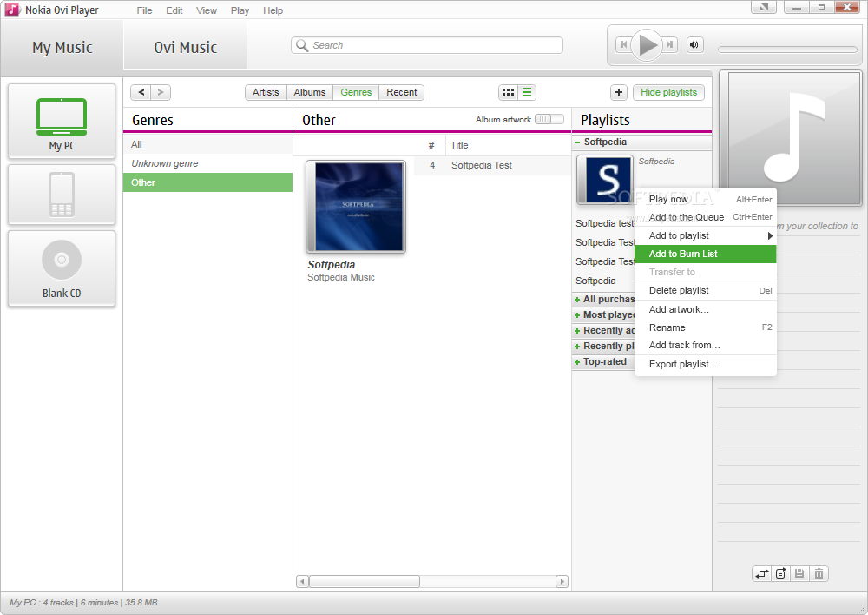
Task: Go back with the left arrow
Action: tap(141, 93)
